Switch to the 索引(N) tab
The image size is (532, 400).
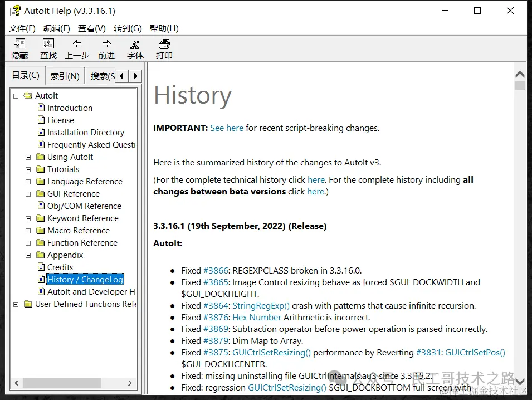[65, 76]
